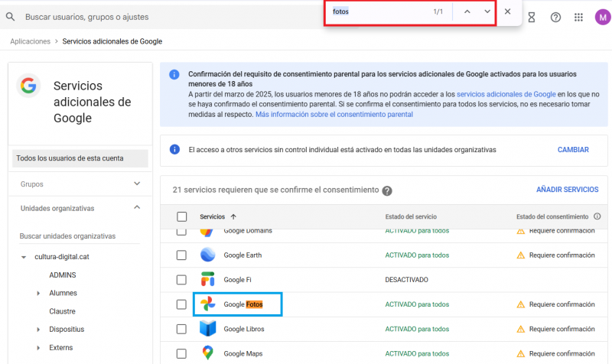Select the Claustre organizational unit

(62, 311)
